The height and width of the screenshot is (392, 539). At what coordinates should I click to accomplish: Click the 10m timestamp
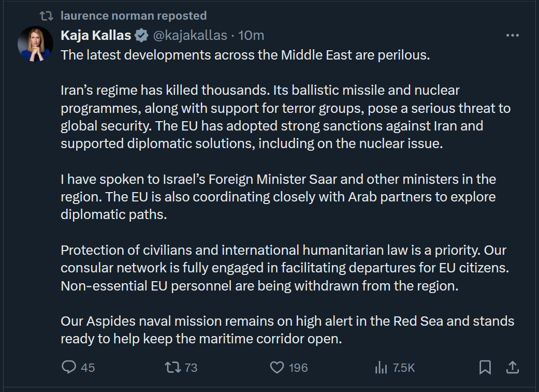[x=251, y=35]
